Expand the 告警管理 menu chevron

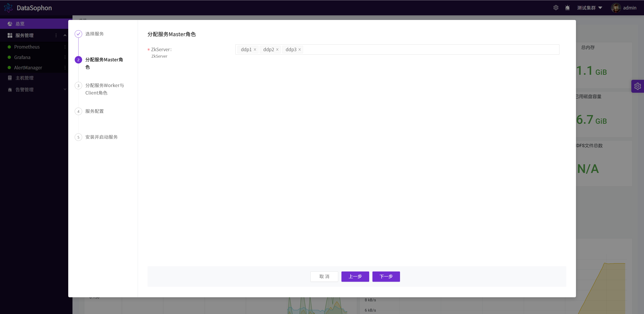[65, 89]
